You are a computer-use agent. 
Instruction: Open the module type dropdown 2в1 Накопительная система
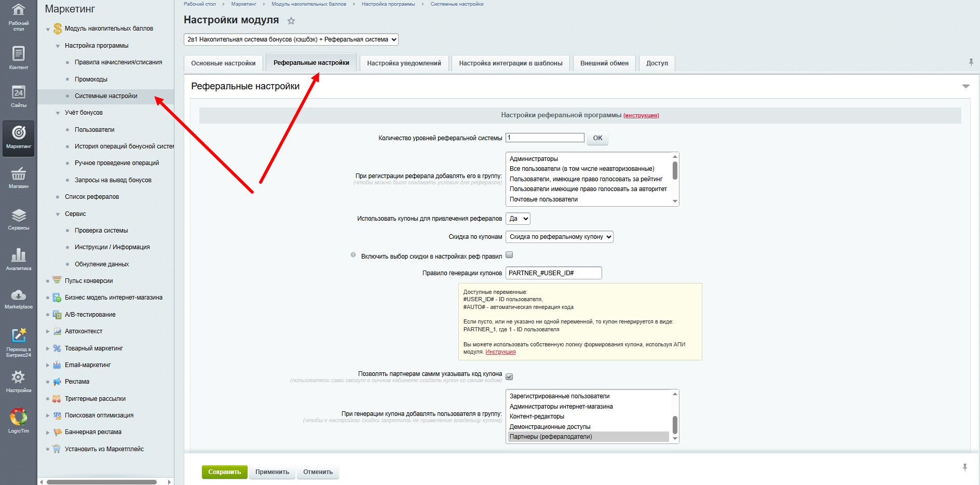(x=291, y=39)
